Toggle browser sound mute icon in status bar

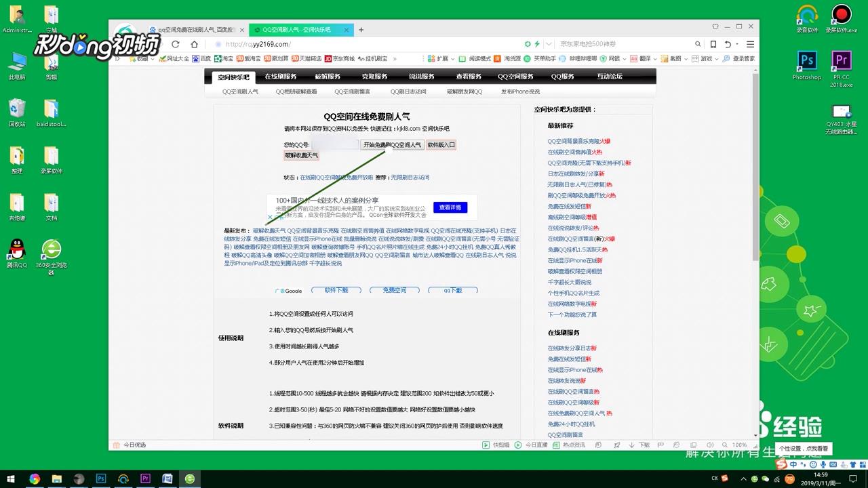click(x=709, y=445)
